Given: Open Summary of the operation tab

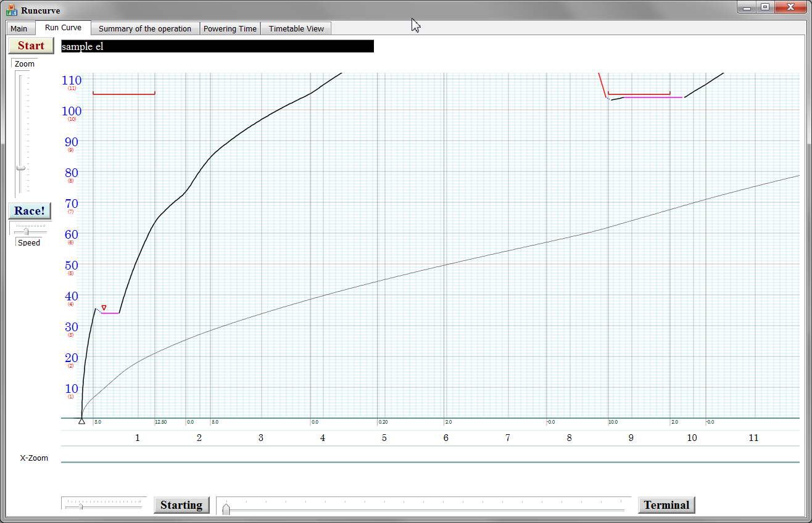Looking at the screenshot, I should click(145, 28).
